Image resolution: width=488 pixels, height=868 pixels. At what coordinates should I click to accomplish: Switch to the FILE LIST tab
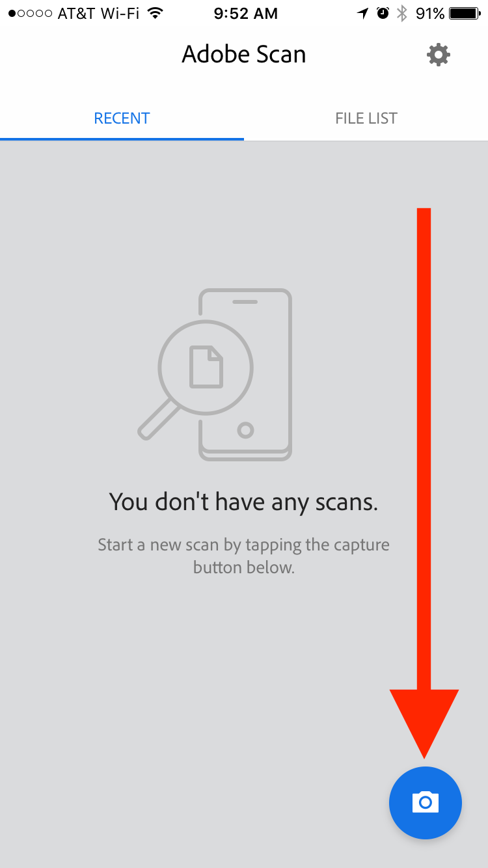coord(366,118)
